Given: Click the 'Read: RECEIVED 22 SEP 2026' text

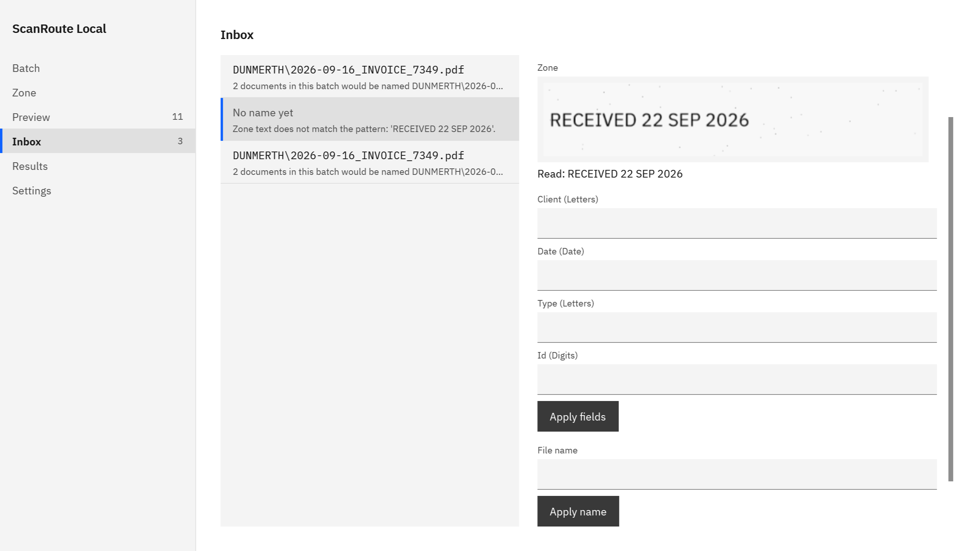Looking at the screenshot, I should [610, 174].
